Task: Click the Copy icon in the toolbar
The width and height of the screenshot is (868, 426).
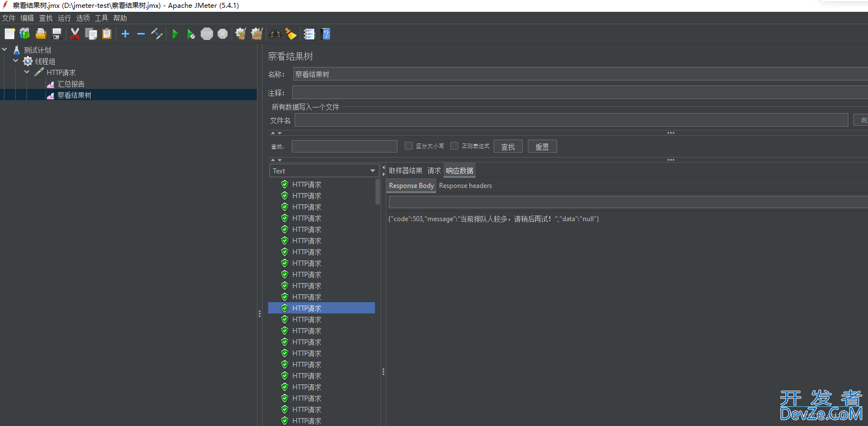Action: pyautogui.click(x=91, y=34)
